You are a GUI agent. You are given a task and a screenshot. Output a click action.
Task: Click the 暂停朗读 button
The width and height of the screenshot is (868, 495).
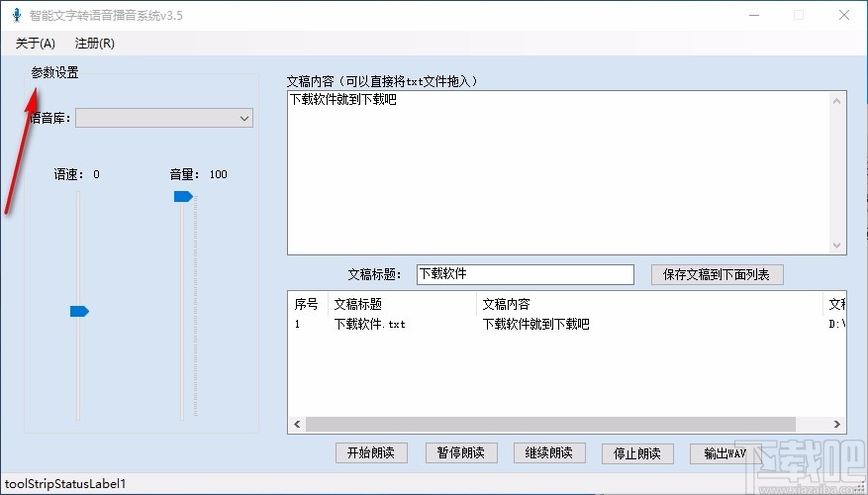tap(461, 452)
